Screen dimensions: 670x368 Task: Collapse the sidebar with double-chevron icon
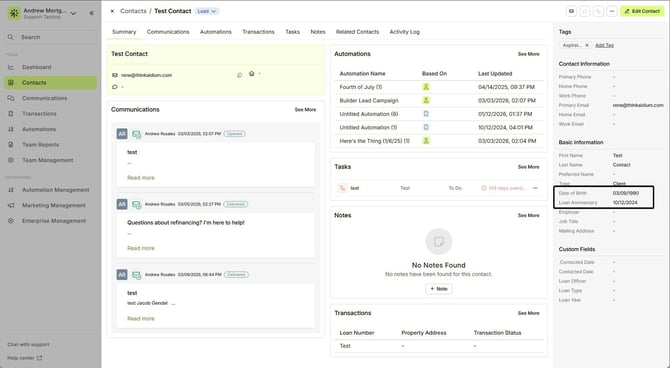tap(91, 13)
